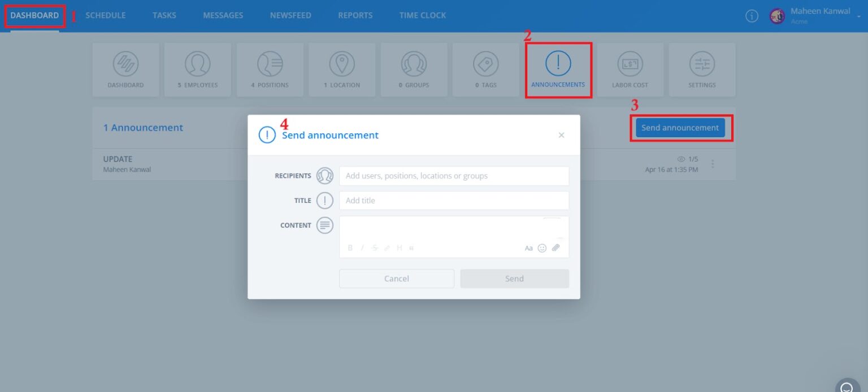Insert a hyperlink using the link icon

pyautogui.click(x=387, y=247)
